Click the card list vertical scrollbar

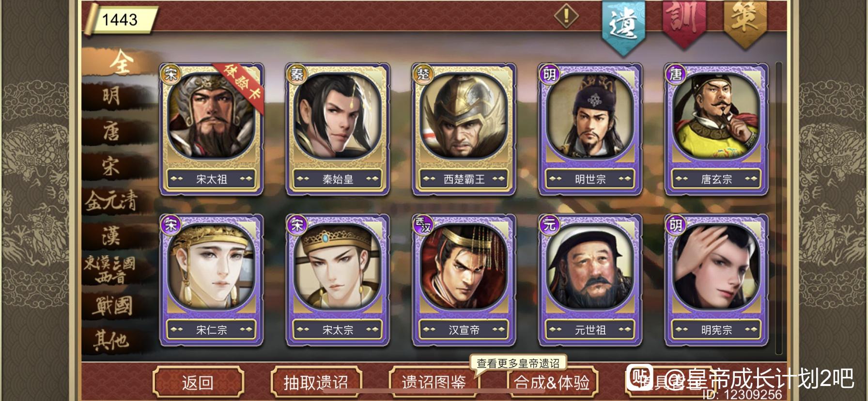(x=779, y=208)
